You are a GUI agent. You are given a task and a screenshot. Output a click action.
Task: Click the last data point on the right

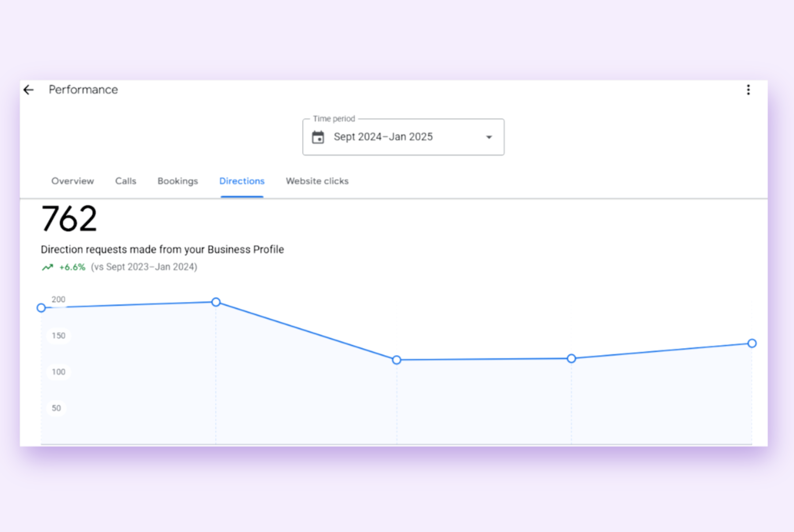point(752,343)
